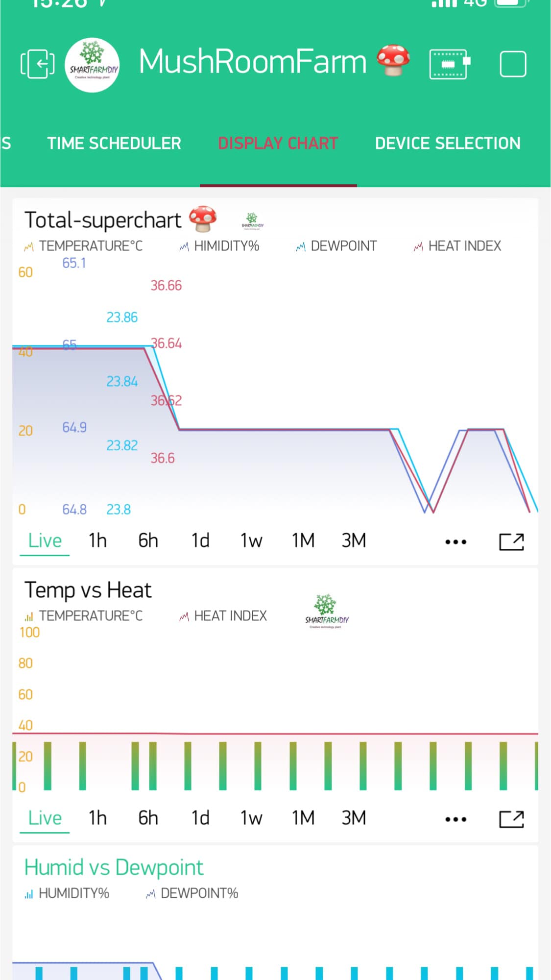Switch to the Device Selection tab
Viewport: 551px width, 980px height.
[448, 143]
